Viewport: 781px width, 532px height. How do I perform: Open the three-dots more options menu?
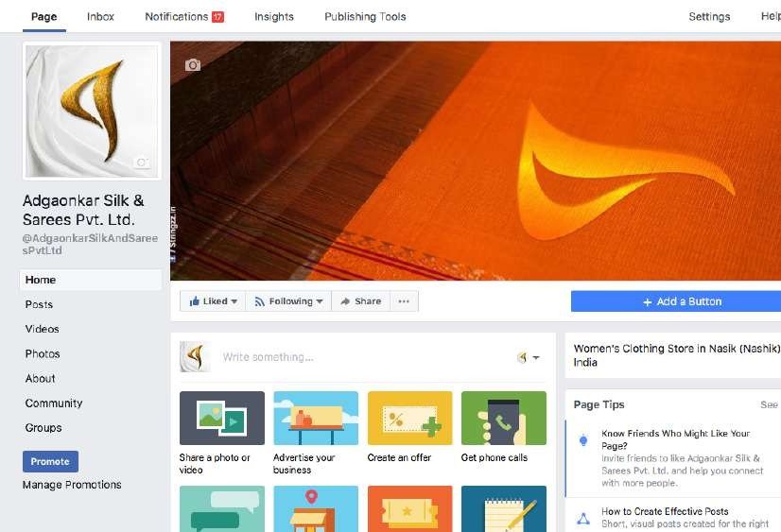click(x=404, y=301)
